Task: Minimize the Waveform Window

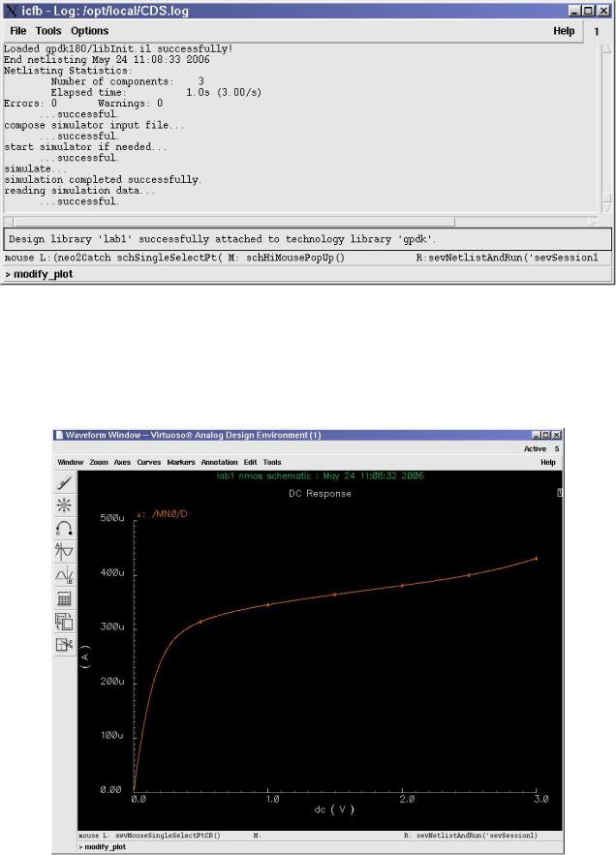Action: click(x=536, y=435)
